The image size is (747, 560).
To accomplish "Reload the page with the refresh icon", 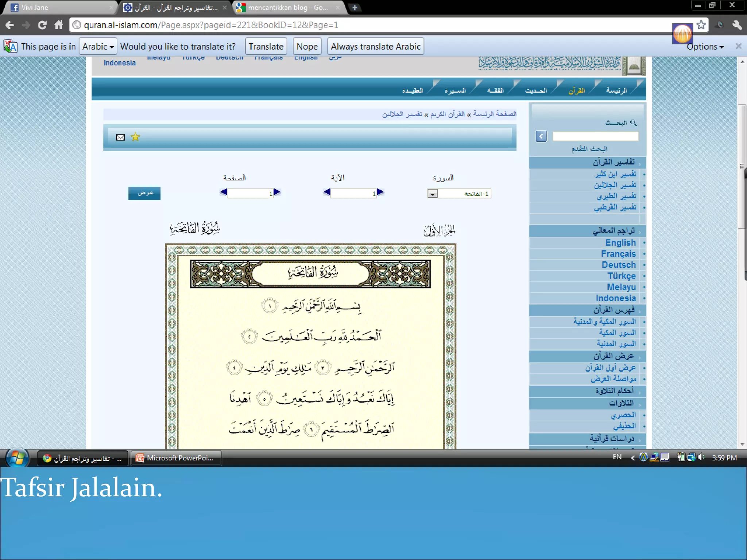I will coord(42,25).
